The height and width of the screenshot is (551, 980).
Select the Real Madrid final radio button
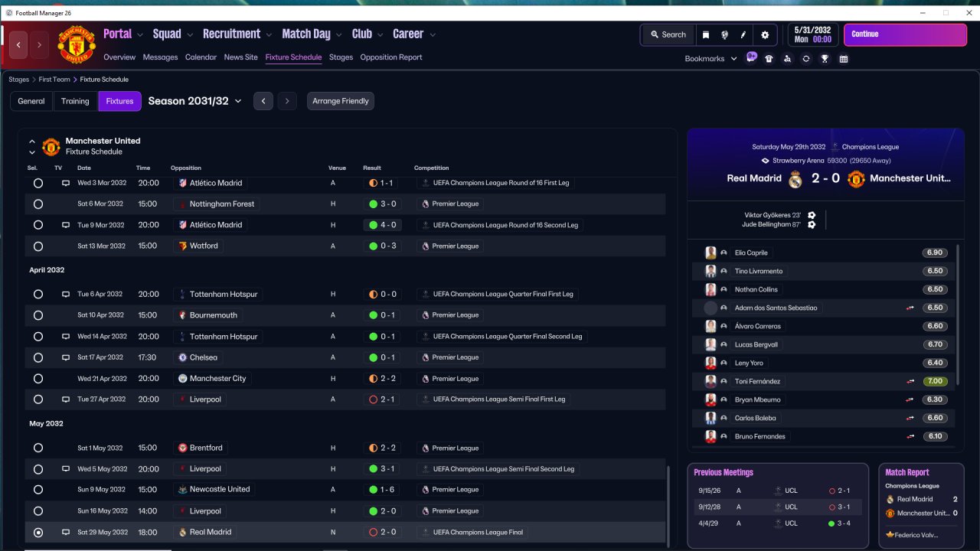click(x=38, y=533)
